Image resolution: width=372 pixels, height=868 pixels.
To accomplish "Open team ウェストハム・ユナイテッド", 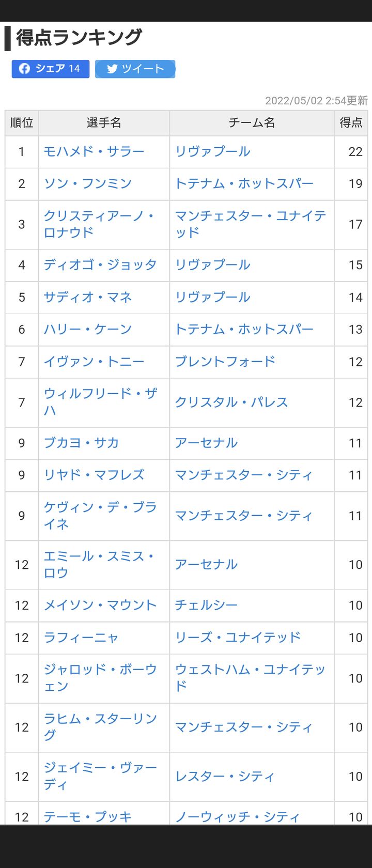I will pyautogui.click(x=250, y=678).
